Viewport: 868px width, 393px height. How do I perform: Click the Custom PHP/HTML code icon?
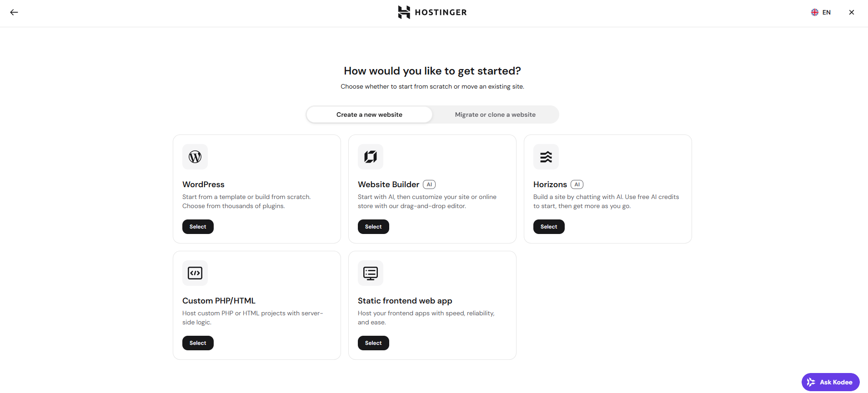[x=195, y=273]
